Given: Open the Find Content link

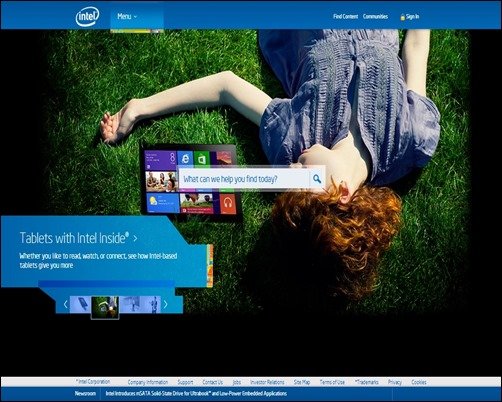Looking at the screenshot, I should point(345,16).
